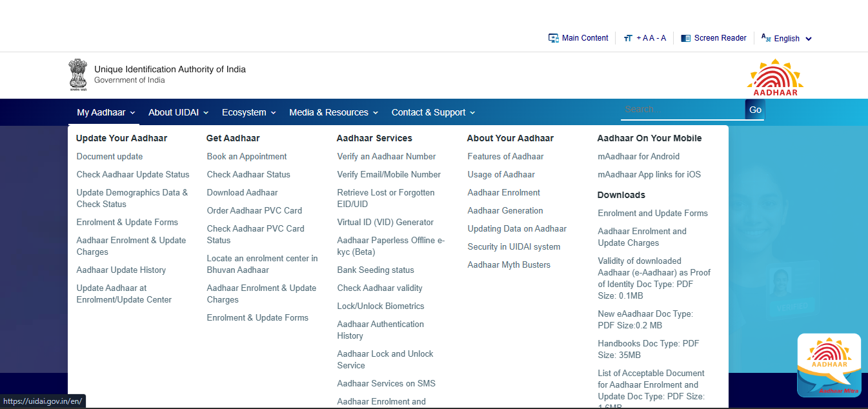This screenshot has width=868, height=409.
Task: Select Lock/Unlock Biometrics link
Action: click(x=380, y=306)
